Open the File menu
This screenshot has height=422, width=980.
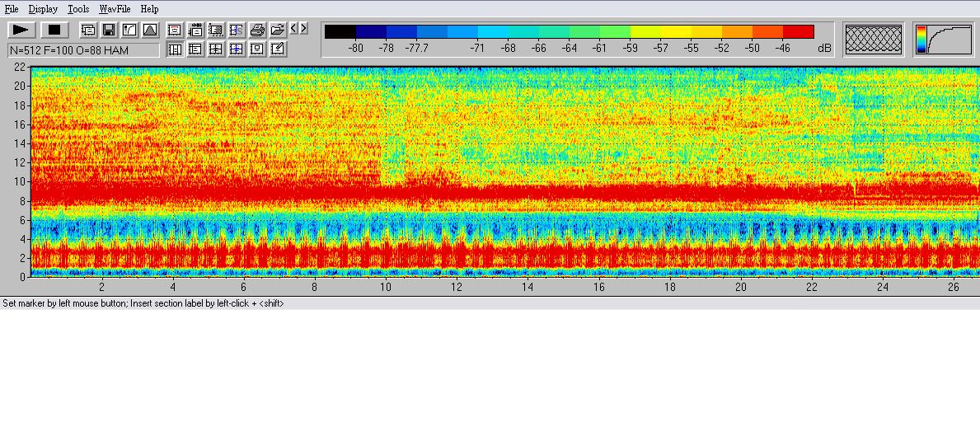pos(12,9)
